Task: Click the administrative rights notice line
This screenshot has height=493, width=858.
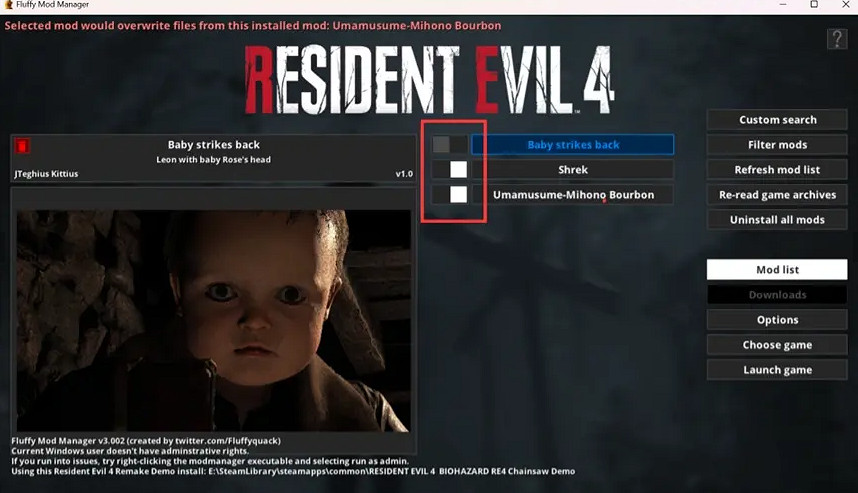Action: pyautogui.click(x=130, y=451)
